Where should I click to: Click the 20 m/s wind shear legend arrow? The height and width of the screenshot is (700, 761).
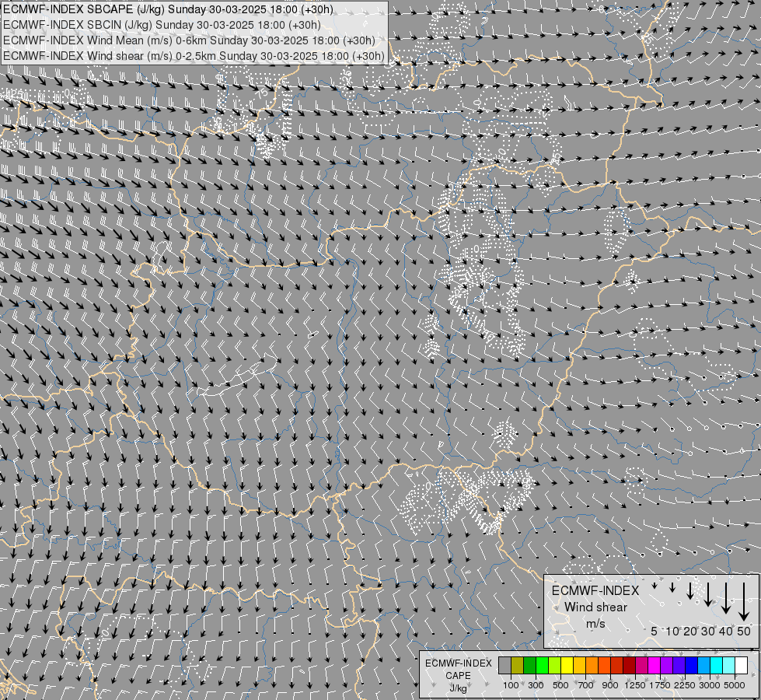click(690, 590)
